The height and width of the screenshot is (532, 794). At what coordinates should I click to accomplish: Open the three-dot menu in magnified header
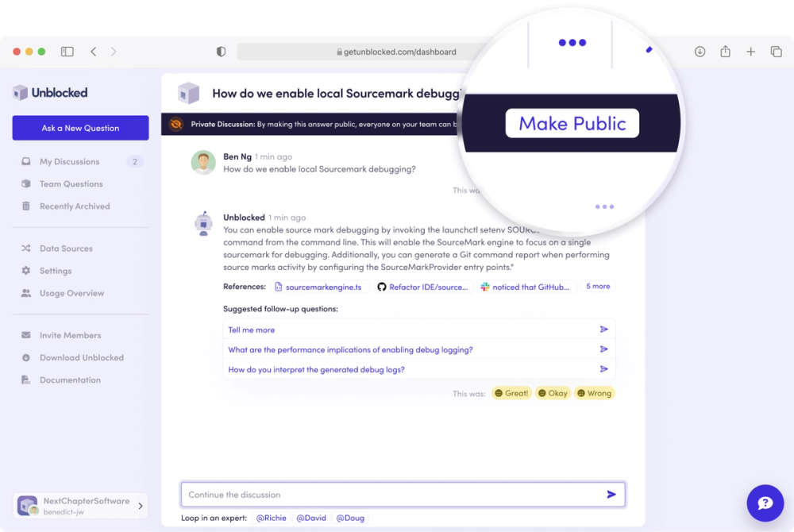pyautogui.click(x=572, y=43)
